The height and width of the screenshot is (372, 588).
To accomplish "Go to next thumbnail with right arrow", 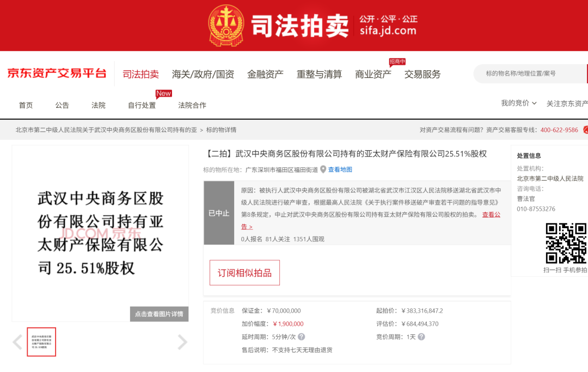I will pyautogui.click(x=182, y=342).
